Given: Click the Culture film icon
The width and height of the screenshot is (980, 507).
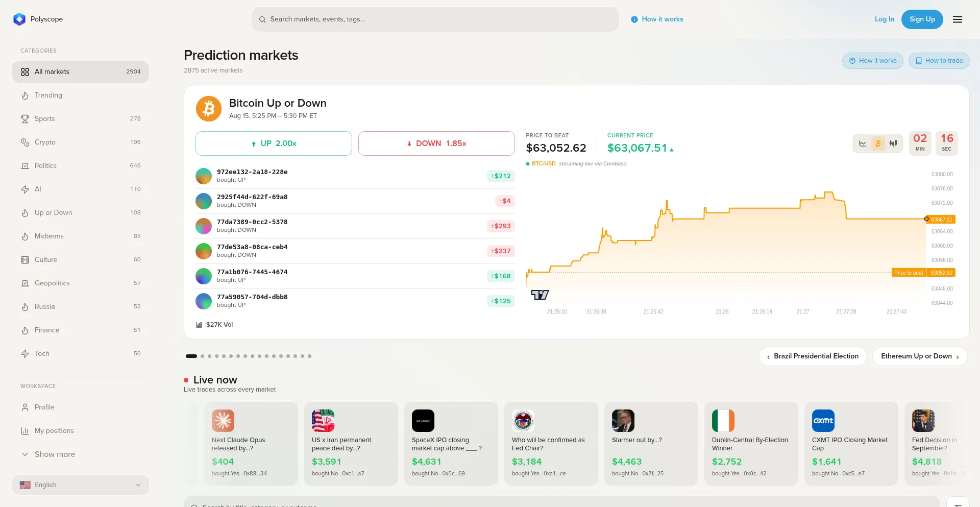Looking at the screenshot, I should tap(25, 260).
